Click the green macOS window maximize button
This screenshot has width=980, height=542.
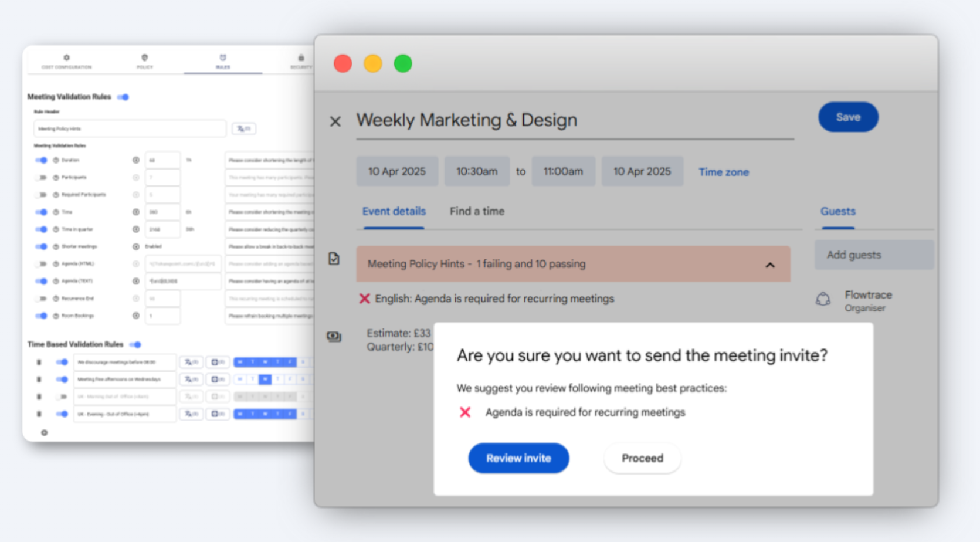pyautogui.click(x=403, y=63)
